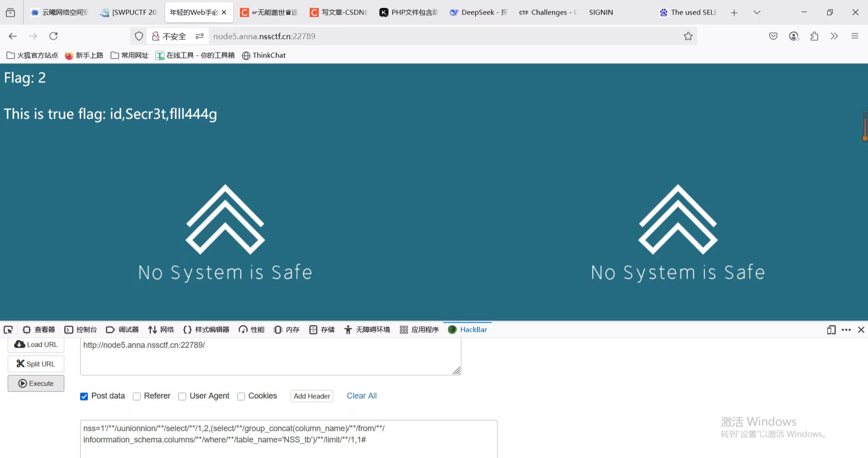The height and width of the screenshot is (458, 868).
Task: Close the 年轻的Web手 tab
Action: click(x=224, y=13)
